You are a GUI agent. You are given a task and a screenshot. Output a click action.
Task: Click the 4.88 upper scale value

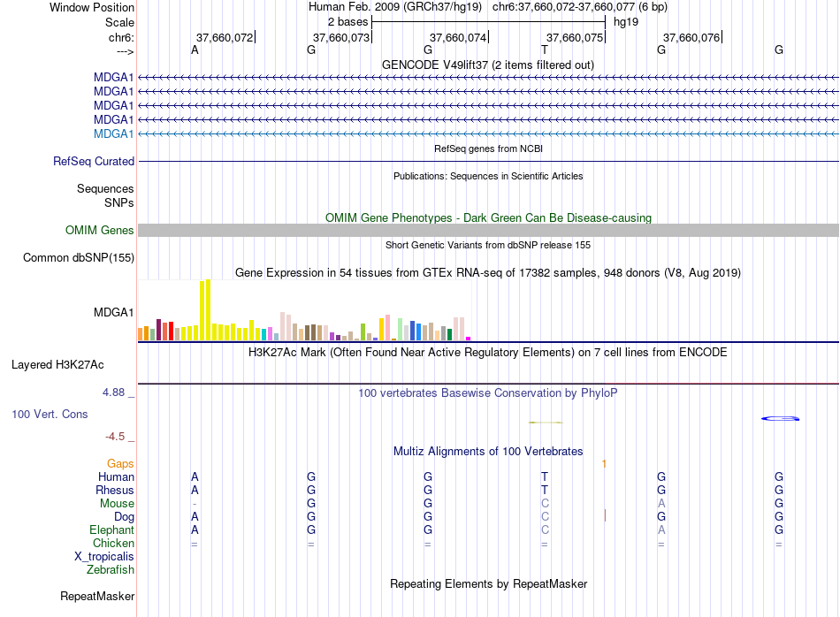(114, 392)
